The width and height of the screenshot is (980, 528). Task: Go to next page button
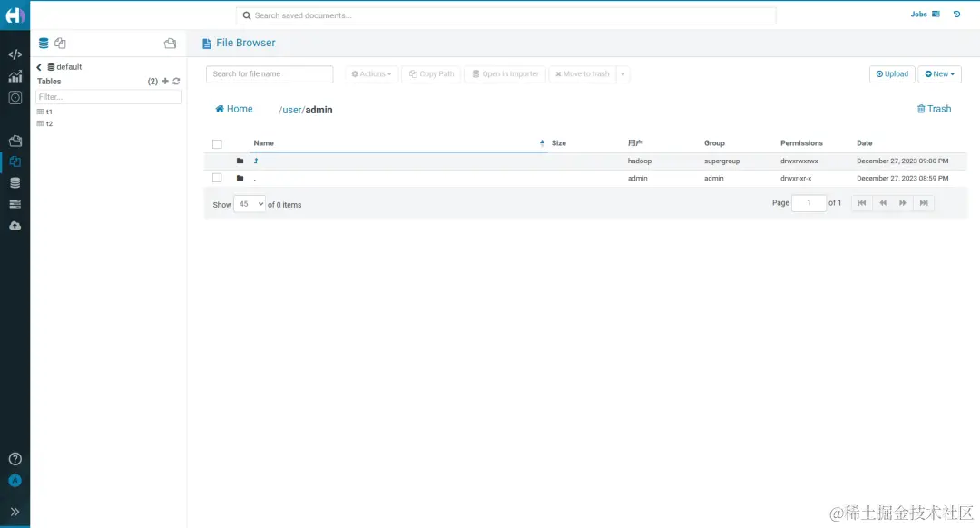coord(903,203)
